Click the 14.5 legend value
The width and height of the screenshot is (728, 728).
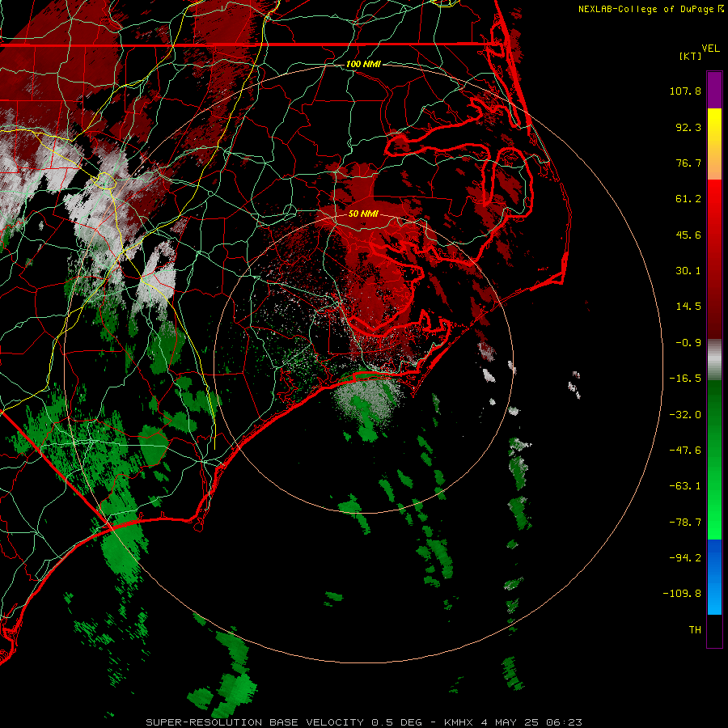coord(688,307)
